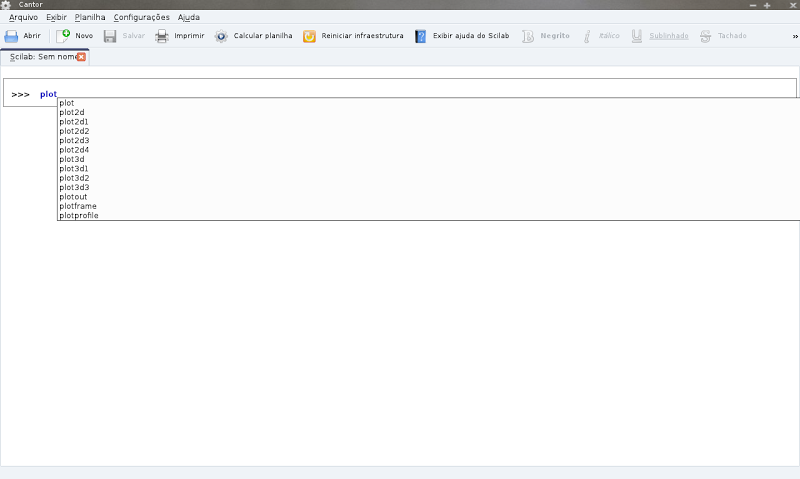Click the command entry field containing plot
Image resolution: width=800 pixels, height=479 pixels.
399,92
